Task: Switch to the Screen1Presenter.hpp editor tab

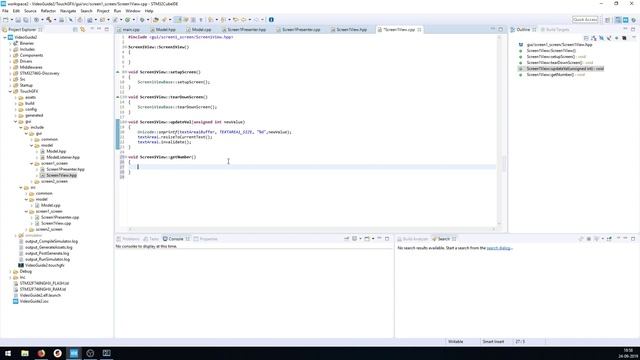Action: pos(246,30)
